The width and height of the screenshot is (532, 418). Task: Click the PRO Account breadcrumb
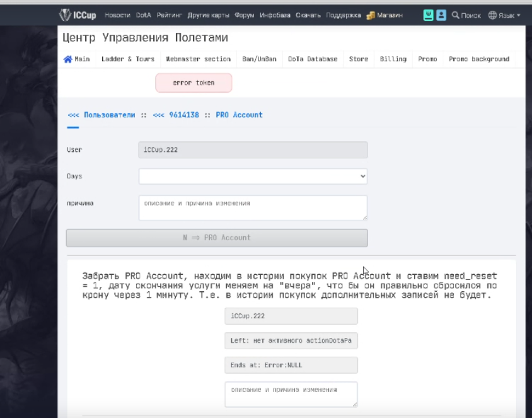tap(239, 115)
